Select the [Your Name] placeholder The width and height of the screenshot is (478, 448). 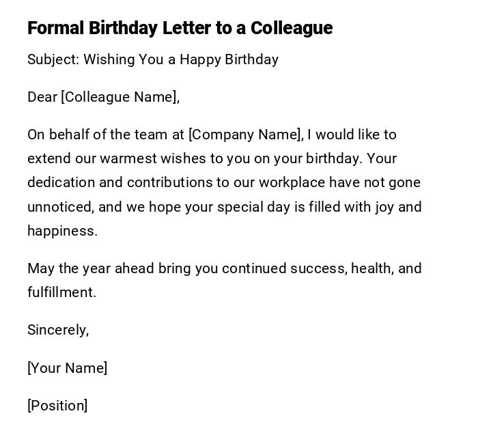point(67,368)
